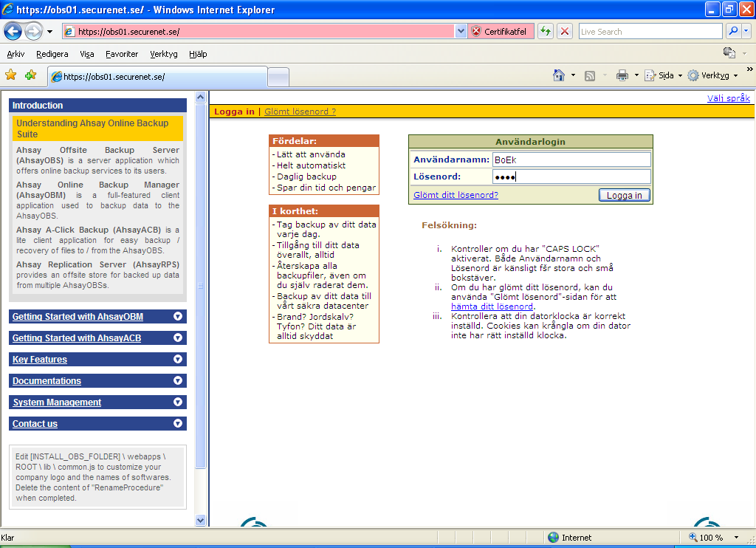The image size is (756, 548).
Task: Click the Välj språk language link
Action: 729,98
